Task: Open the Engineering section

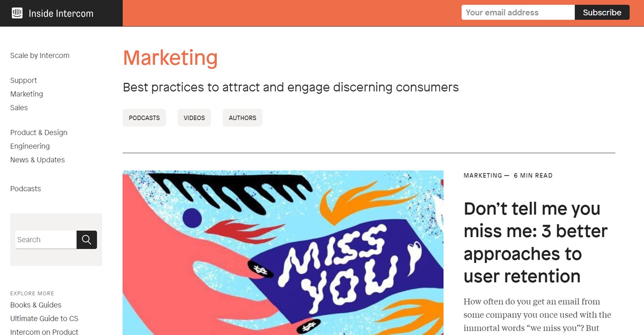Action: click(x=30, y=146)
